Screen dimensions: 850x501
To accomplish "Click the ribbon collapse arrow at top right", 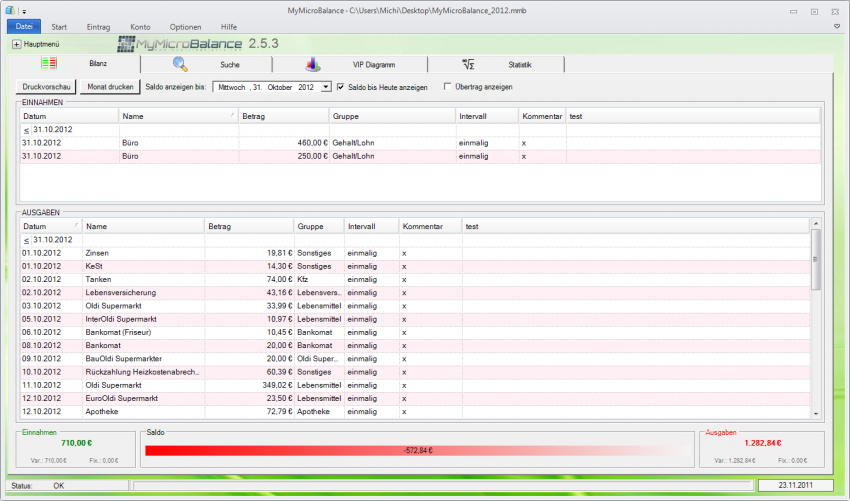I will [x=836, y=26].
